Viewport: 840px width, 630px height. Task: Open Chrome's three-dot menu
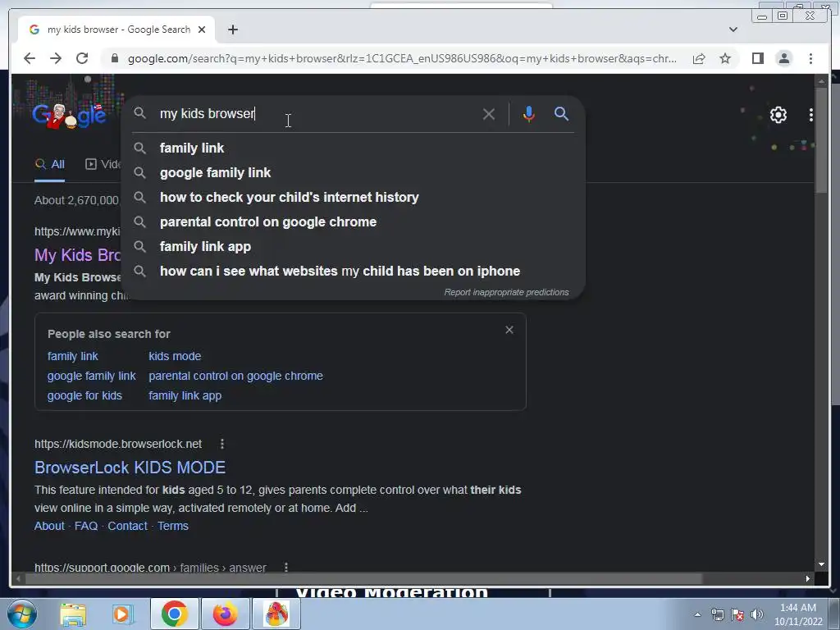coord(810,58)
